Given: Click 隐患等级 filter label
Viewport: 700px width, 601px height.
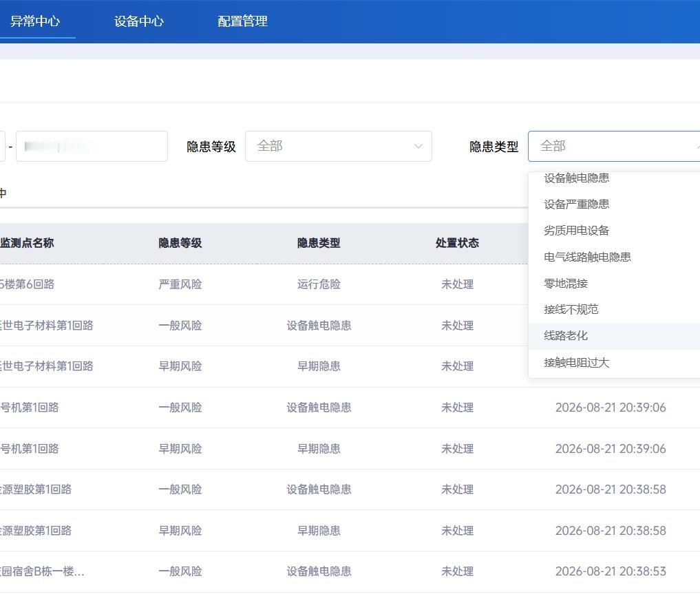Looking at the screenshot, I should 211,147.
